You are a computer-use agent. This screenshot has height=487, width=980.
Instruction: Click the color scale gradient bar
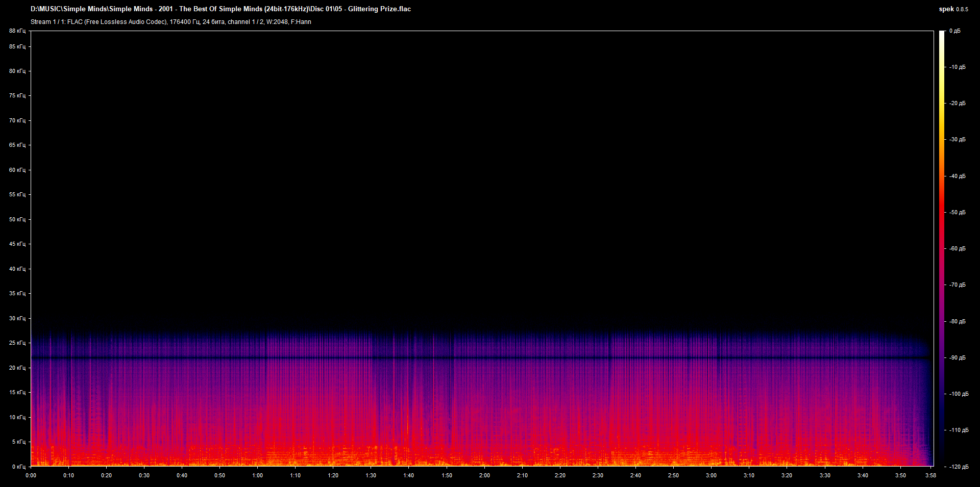(x=942, y=248)
